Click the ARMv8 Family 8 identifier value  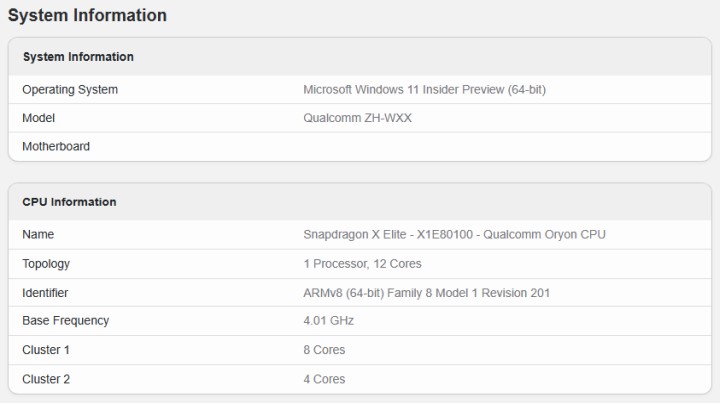426,293
